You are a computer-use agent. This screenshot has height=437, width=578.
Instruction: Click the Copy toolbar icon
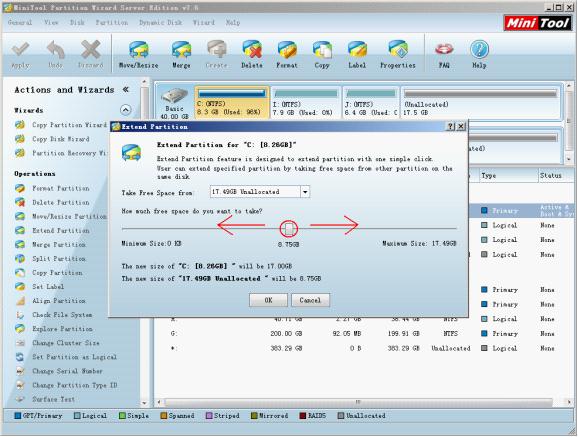point(322,55)
